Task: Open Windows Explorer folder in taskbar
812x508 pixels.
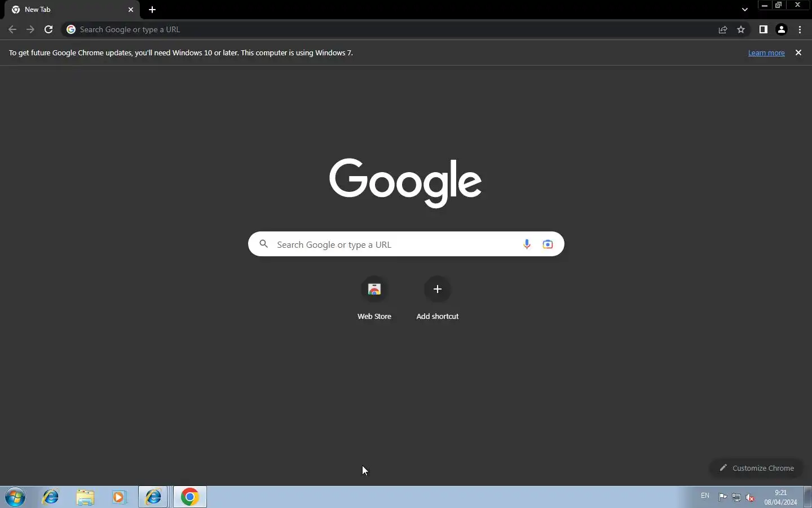Action: [x=85, y=497]
